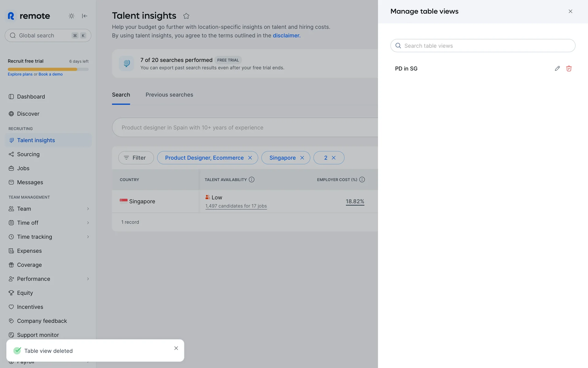This screenshot has width=588, height=368.
Task: Switch to Previous searches tab
Action: [169, 95]
